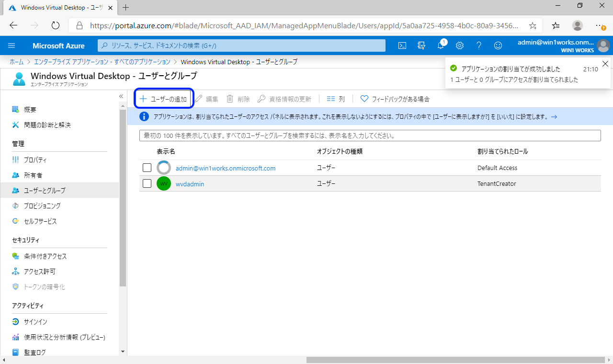Dismiss the assignment success notification
The width and height of the screenshot is (613, 364).
[x=605, y=64]
